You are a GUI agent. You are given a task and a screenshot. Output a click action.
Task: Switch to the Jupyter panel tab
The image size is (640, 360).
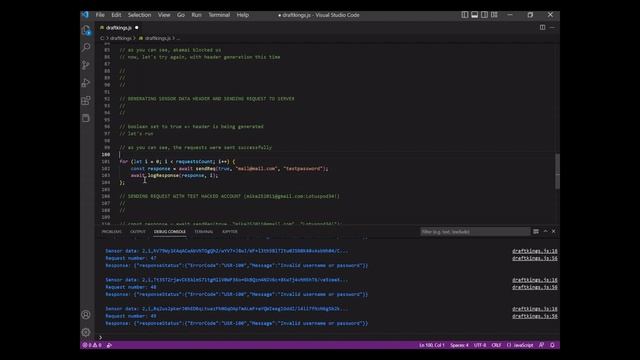(229, 231)
